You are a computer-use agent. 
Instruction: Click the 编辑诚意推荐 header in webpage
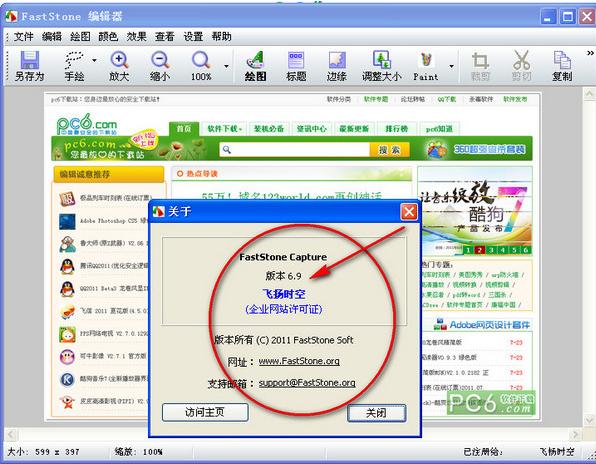(x=109, y=174)
